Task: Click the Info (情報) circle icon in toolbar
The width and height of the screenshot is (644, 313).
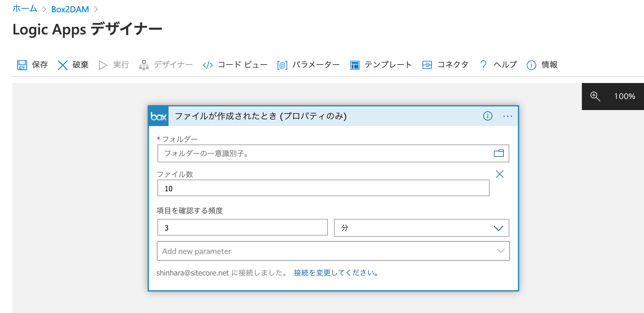Action: point(531,65)
